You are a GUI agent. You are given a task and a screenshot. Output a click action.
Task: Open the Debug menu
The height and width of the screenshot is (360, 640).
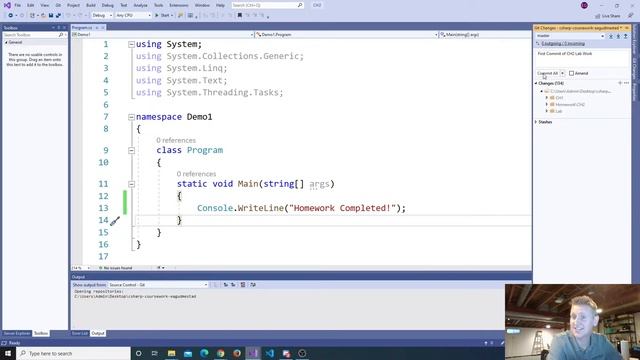coord(108,5)
